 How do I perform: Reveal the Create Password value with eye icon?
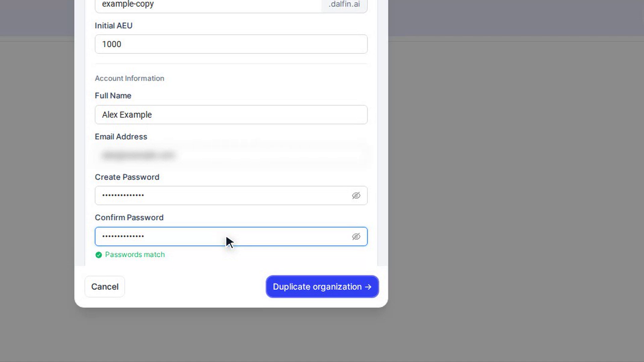coord(356,195)
